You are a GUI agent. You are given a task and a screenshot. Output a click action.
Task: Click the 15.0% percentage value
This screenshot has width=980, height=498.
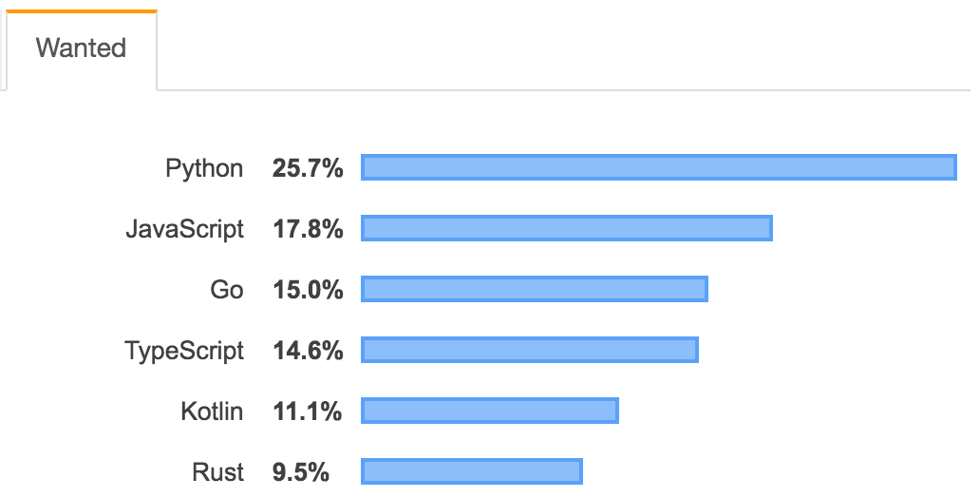[x=308, y=290]
